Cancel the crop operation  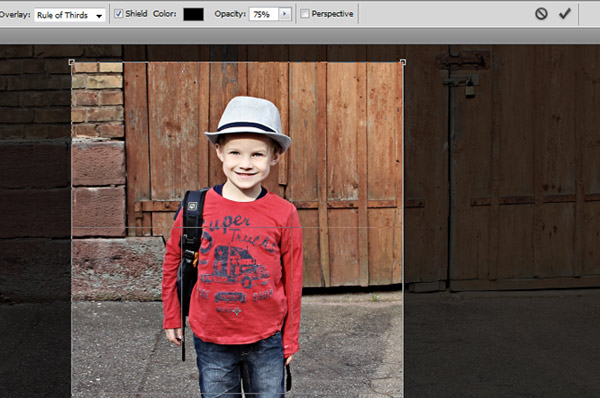tap(541, 14)
